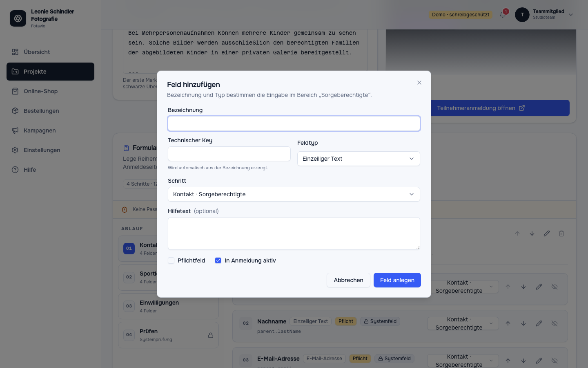Image resolution: width=588 pixels, height=368 pixels.
Task: Hide the E-Mail-Adresse field from registration
Action: pos(555,361)
